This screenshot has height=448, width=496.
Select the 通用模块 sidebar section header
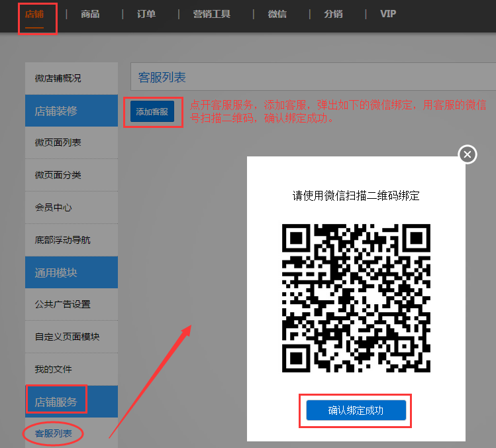[x=72, y=272]
